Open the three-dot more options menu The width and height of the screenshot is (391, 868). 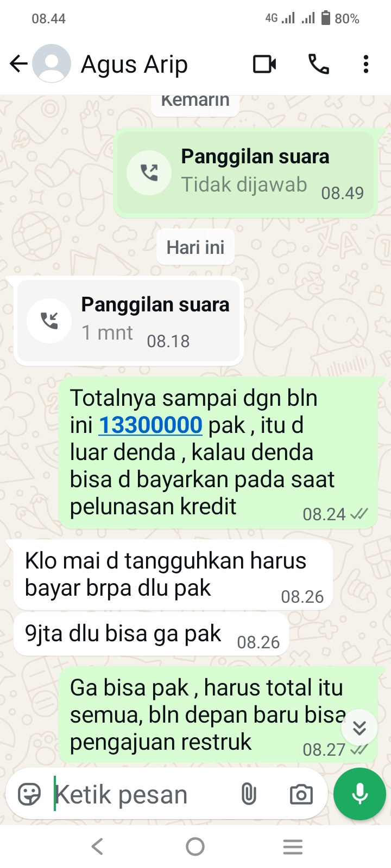point(366,64)
